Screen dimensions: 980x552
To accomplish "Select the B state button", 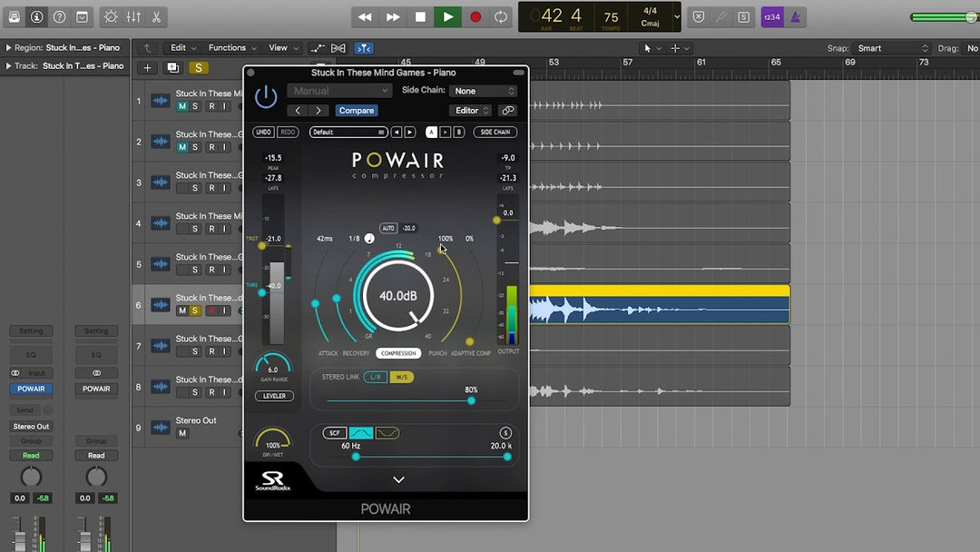I will [x=459, y=132].
